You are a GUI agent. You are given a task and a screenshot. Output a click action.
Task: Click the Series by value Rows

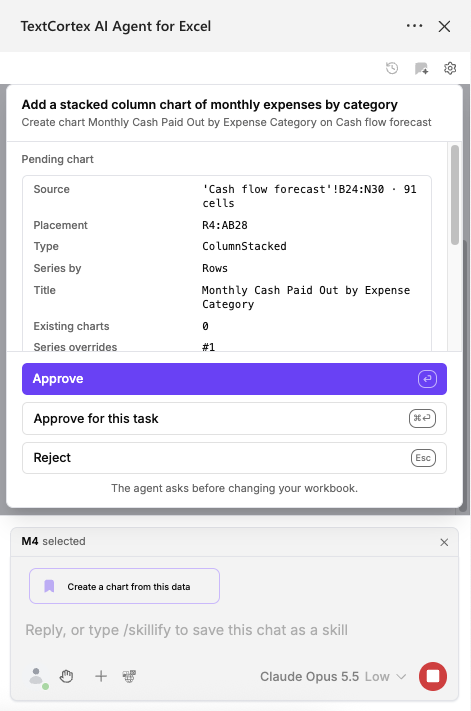tap(215, 268)
